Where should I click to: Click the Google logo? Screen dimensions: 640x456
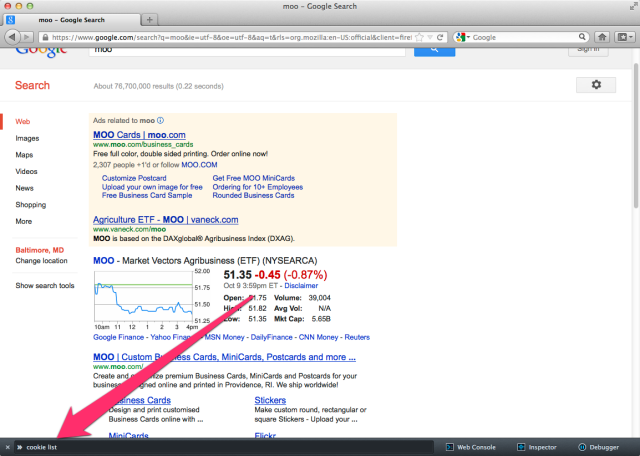click(x=41, y=52)
